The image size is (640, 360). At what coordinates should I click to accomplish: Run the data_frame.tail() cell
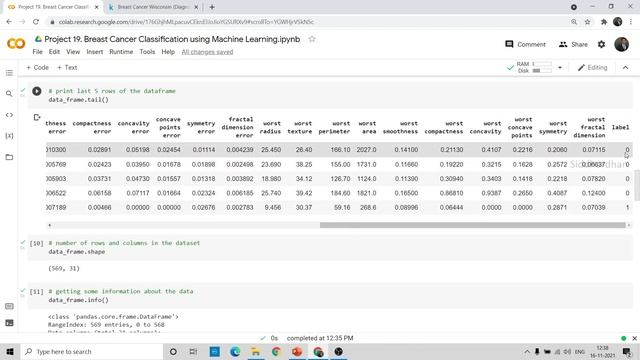[37, 91]
